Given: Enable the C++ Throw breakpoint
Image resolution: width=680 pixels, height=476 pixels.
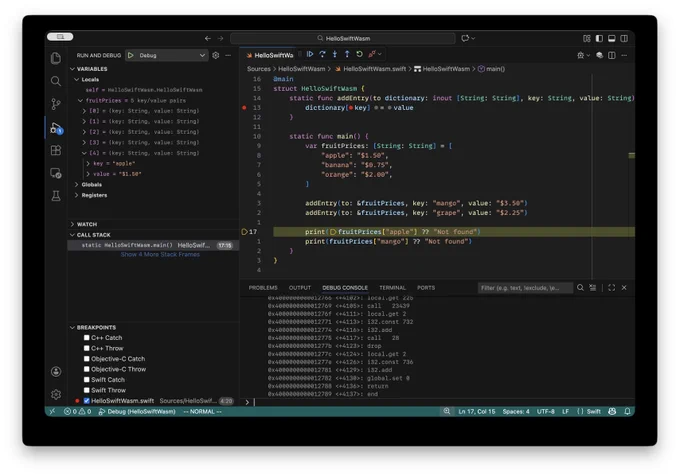Looking at the screenshot, I should tap(86, 348).
